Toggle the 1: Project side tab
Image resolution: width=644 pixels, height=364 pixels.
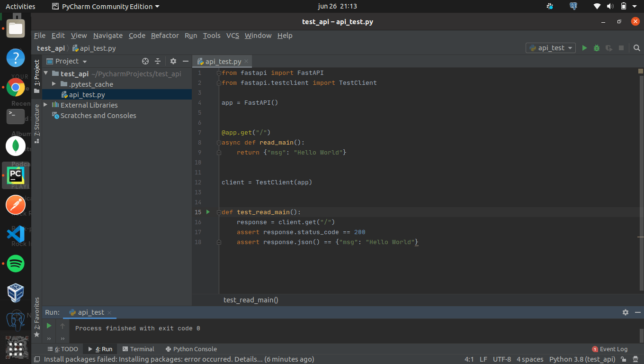pyautogui.click(x=37, y=76)
